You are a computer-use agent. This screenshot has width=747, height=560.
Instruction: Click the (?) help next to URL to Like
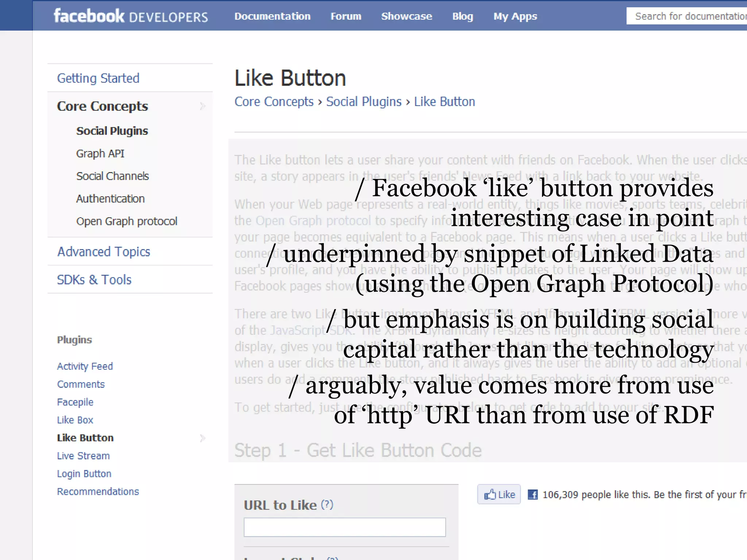point(327,505)
